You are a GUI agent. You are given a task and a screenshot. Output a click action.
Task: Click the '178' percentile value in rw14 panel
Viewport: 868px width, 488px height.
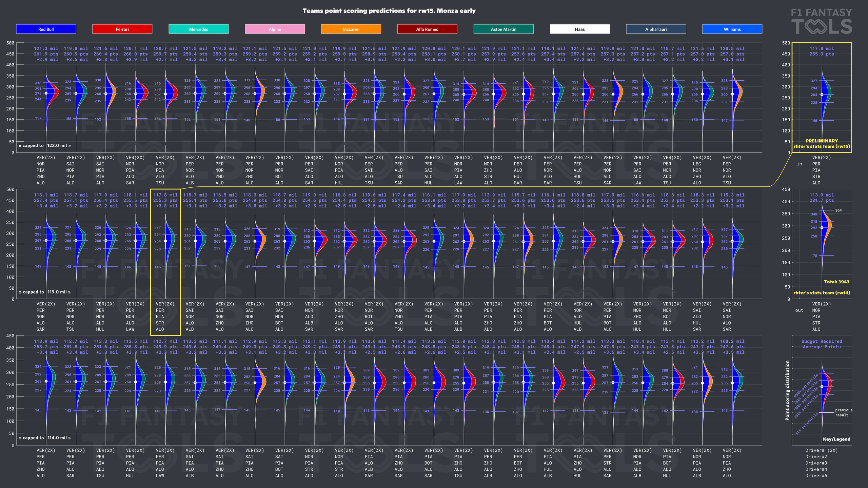click(x=814, y=256)
